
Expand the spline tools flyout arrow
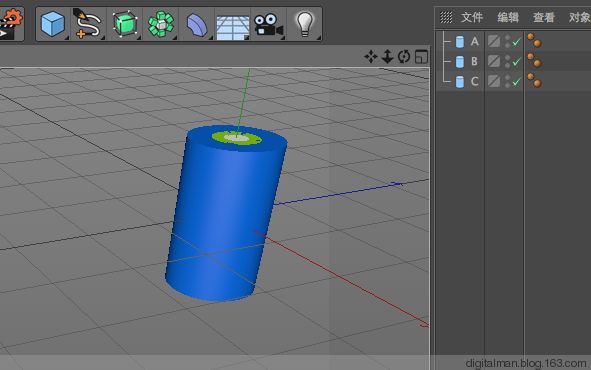click(x=103, y=38)
